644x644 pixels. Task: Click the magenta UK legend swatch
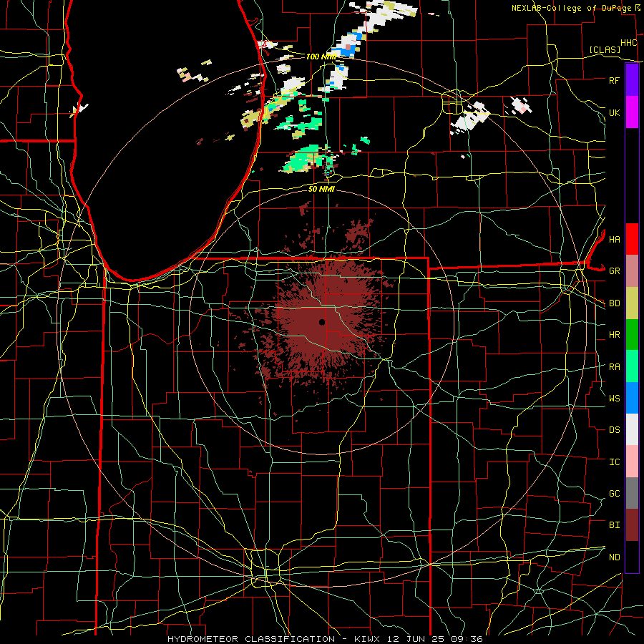tap(632, 112)
